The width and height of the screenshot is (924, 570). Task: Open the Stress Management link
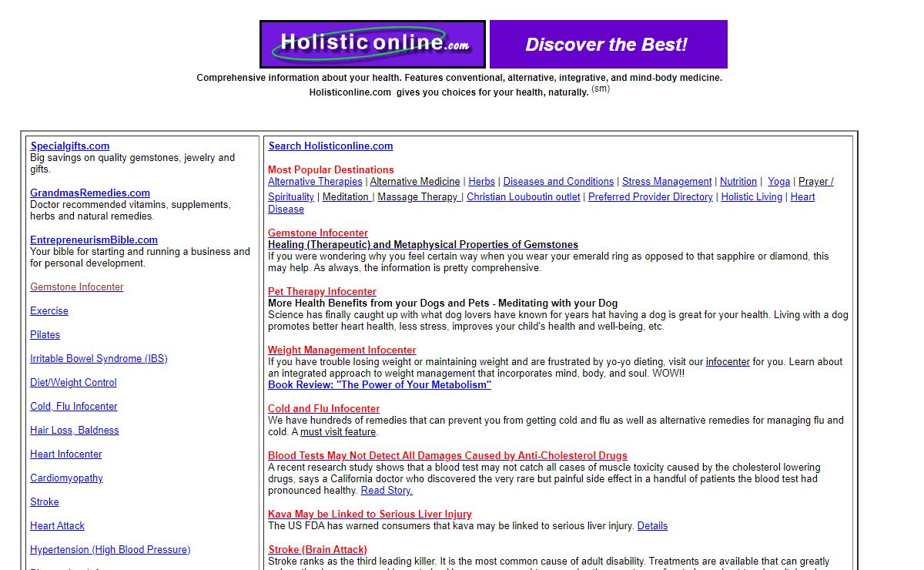point(667,181)
